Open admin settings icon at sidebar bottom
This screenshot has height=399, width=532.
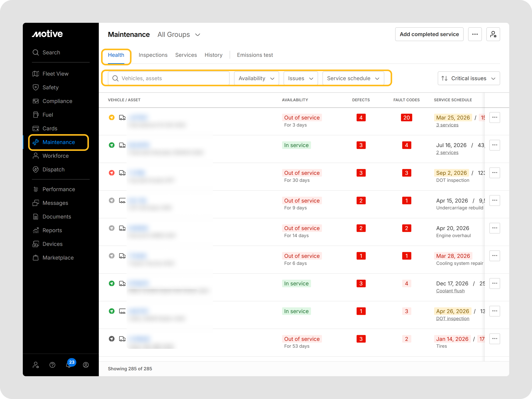click(36, 365)
